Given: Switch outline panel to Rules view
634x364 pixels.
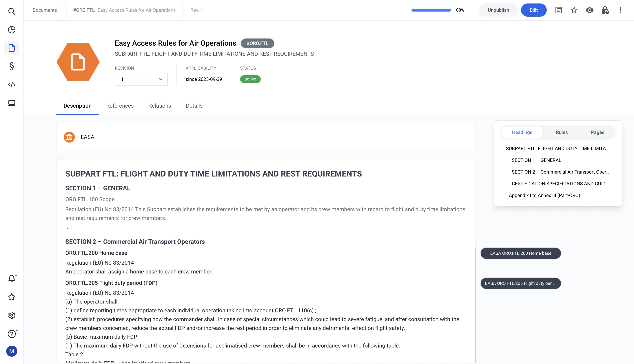Looking at the screenshot, I should tap(561, 132).
